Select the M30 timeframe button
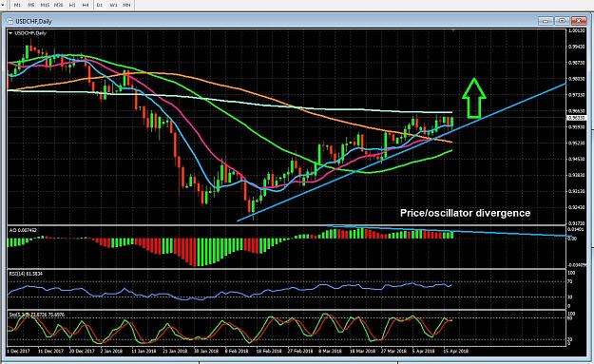The width and height of the screenshot is (594, 364). pyautogui.click(x=58, y=5)
